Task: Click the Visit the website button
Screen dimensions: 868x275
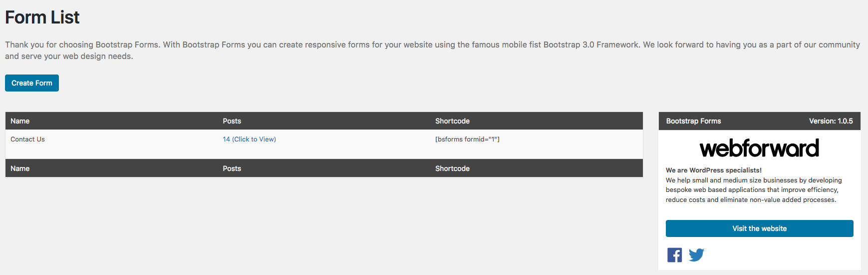Action: (x=759, y=228)
